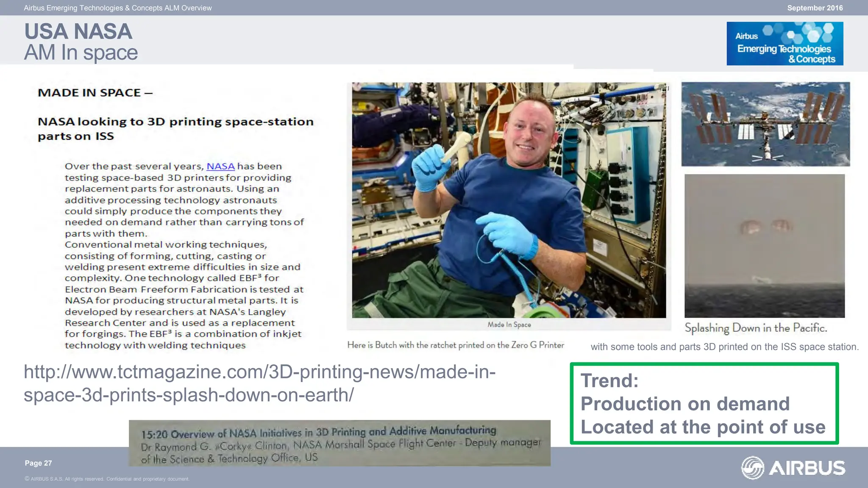Click the Airbus Emerging Technologies & Concepts logo

785,44
